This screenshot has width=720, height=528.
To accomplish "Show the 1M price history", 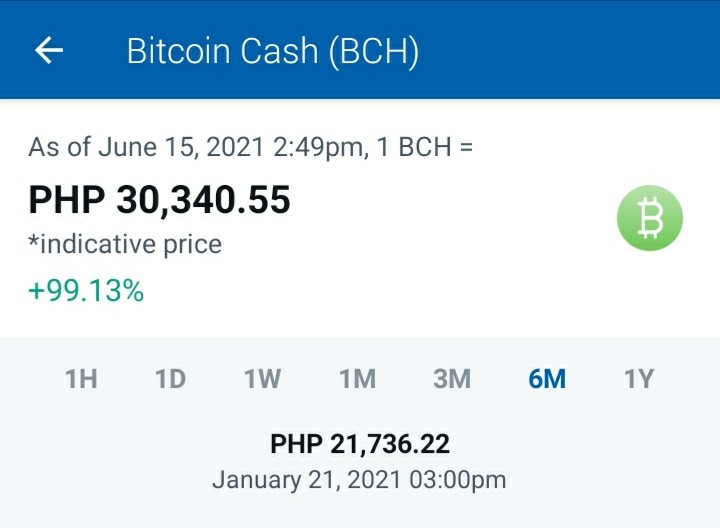I will tap(357, 379).
